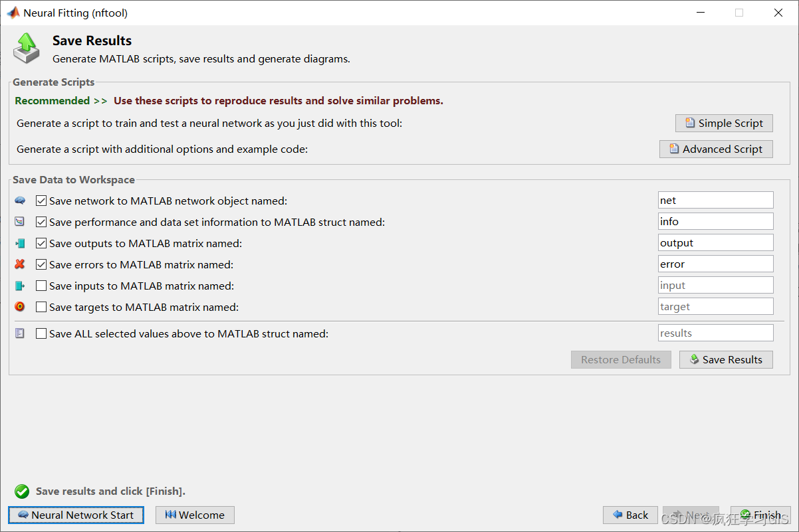
Task: Generate the Simple Script
Action: tap(724, 123)
